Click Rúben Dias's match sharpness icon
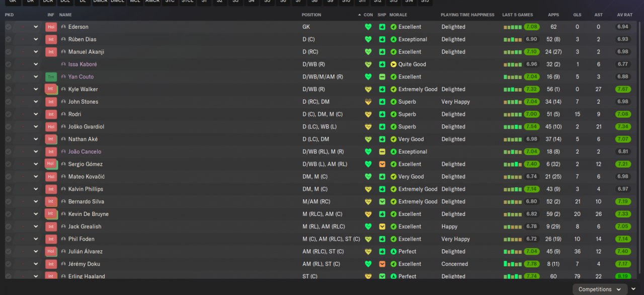 [x=382, y=39]
